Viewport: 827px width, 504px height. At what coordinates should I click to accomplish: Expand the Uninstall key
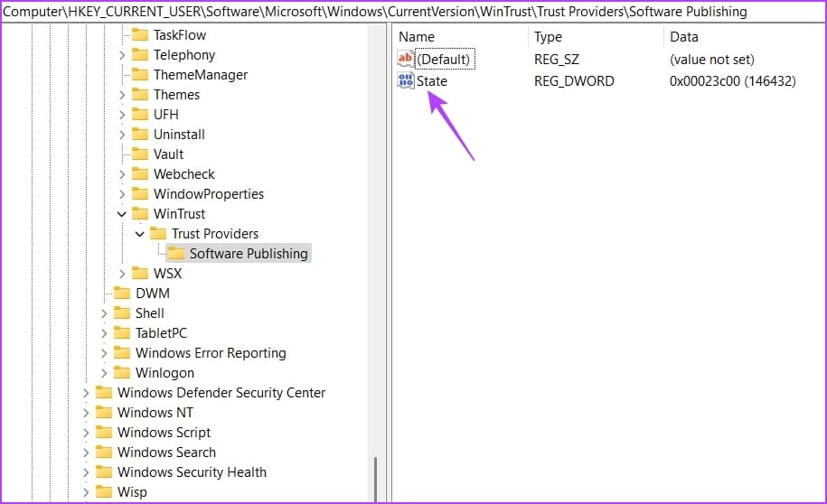(x=122, y=135)
